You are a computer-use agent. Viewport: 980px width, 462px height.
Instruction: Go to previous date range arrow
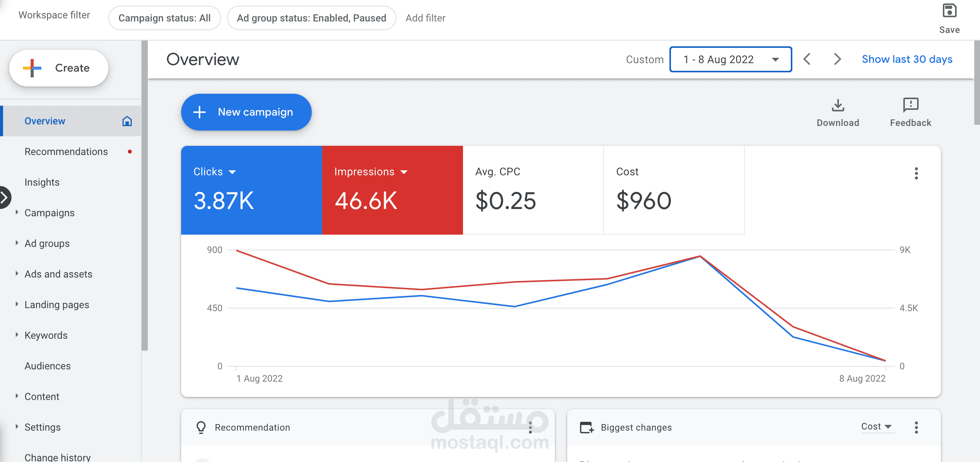tap(807, 59)
